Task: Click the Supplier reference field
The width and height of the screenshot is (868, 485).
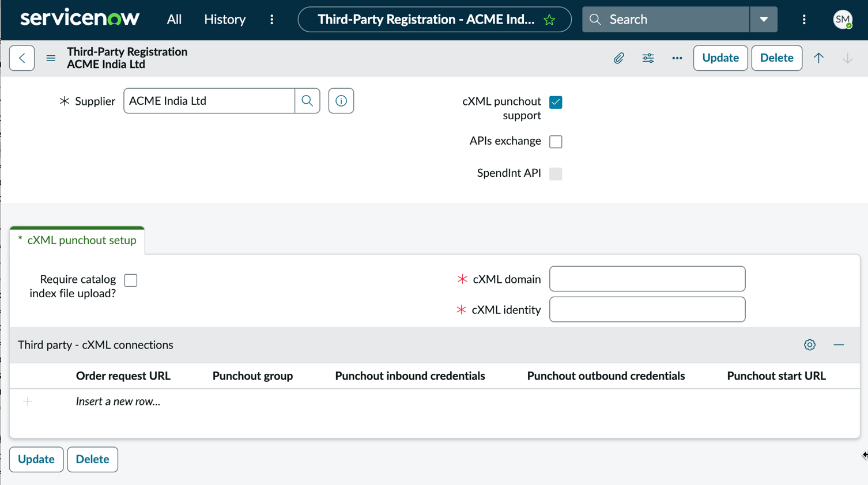Action: pyautogui.click(x=209, y=101)
